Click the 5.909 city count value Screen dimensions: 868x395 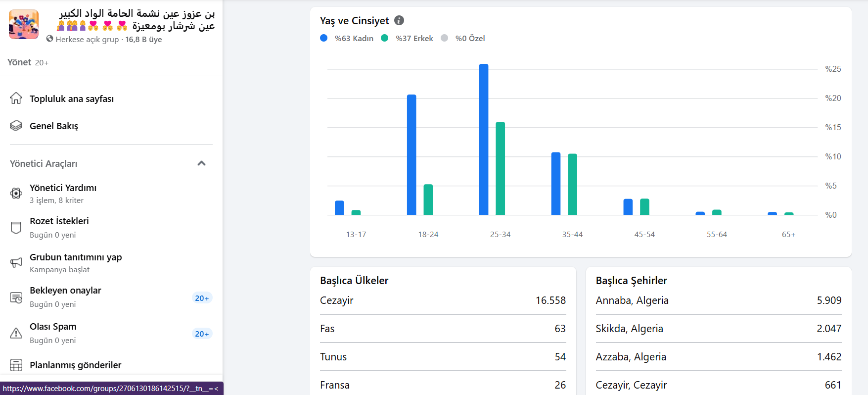tap(829, 300)
